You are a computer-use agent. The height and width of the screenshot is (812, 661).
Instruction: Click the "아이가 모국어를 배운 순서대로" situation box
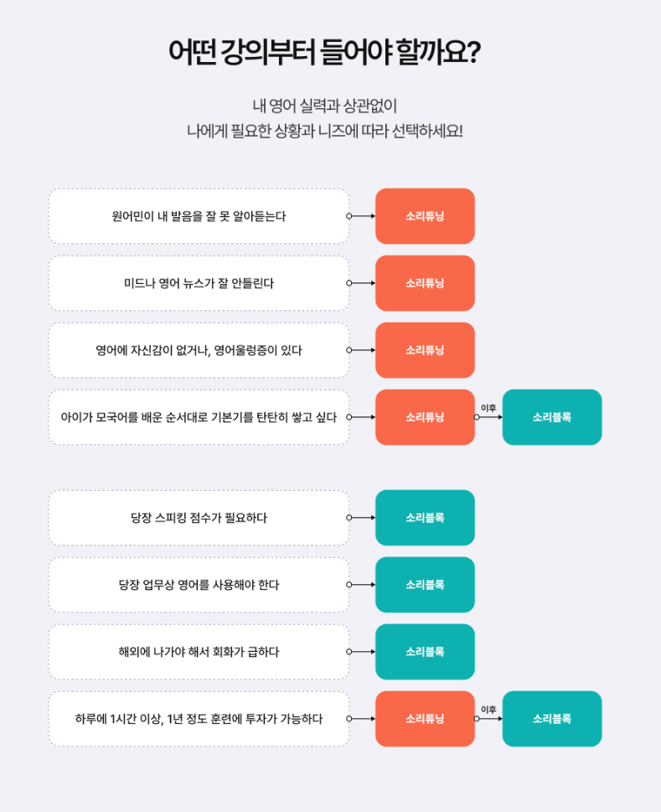pyautogui.click(x=199, y=417)
